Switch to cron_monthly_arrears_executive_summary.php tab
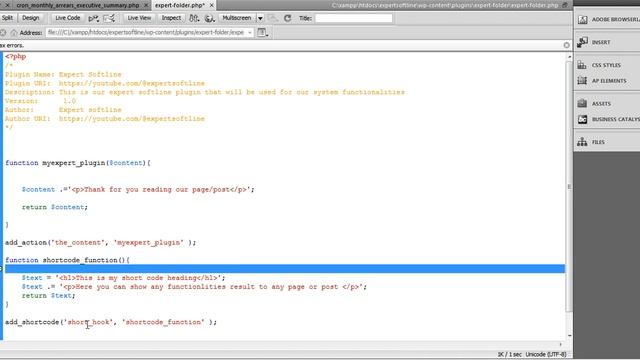This screenshot has height=360, width=640. [78, 5]
